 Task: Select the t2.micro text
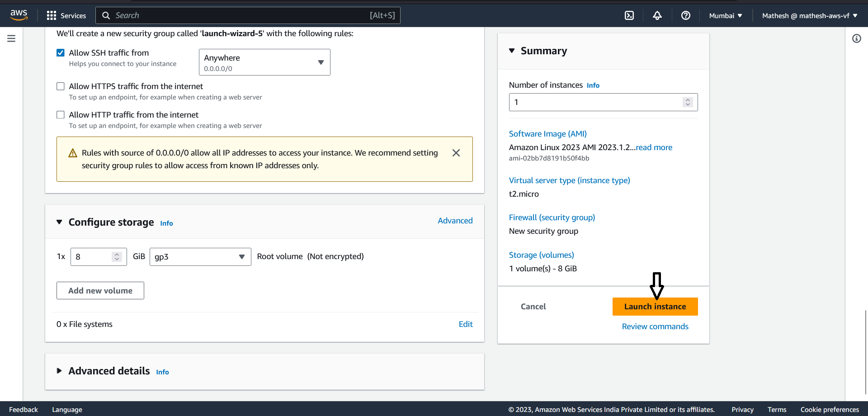524,194
